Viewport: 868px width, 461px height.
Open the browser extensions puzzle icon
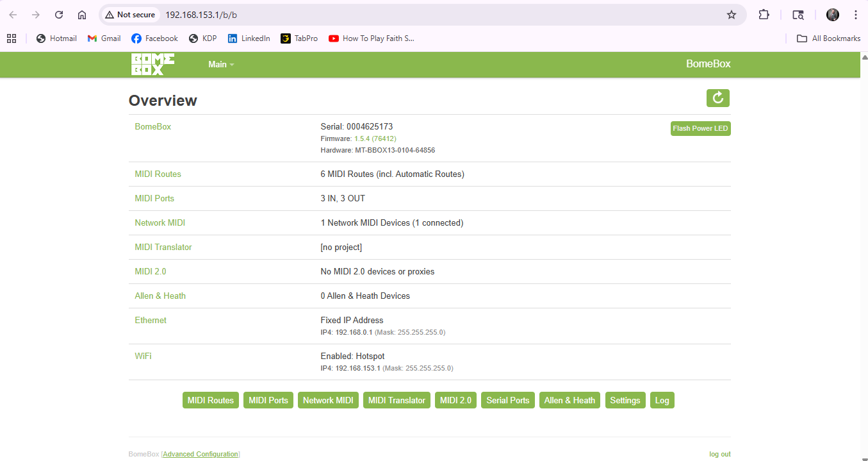764,15
